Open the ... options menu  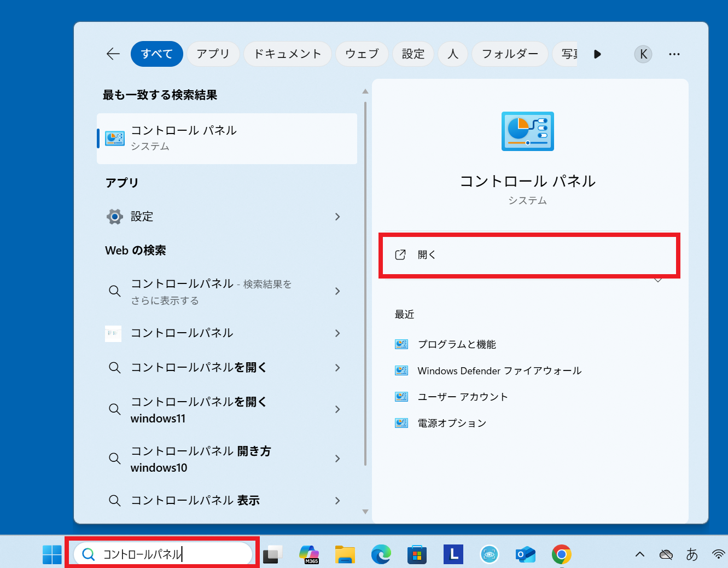coord(674,54)
